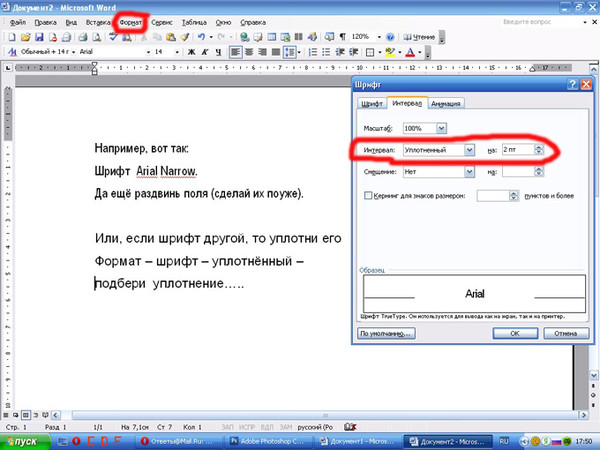This screenshot has height=450, width=600.
Task: Open the пуск Start button
Action: click(x=25, y=442)
